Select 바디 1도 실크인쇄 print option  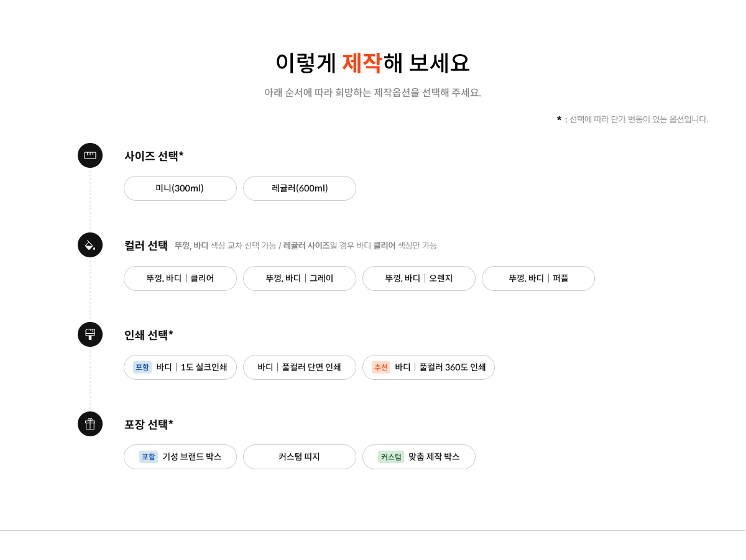[x=180, y=367]
